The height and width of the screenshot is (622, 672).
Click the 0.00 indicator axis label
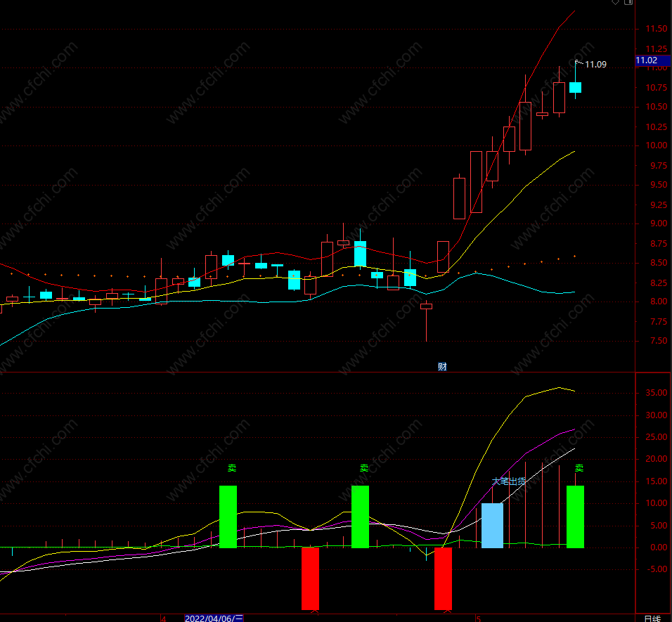pos(658,548)
